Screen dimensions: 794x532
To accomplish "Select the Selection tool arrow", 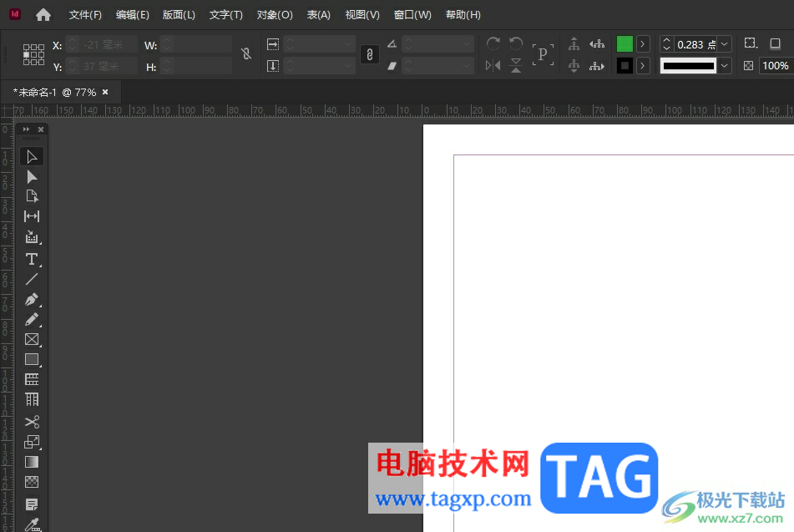I will (32, 156).
